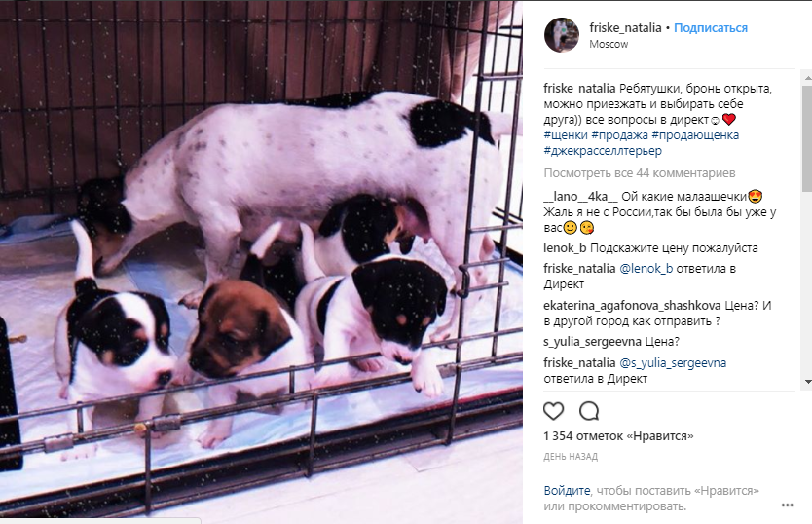
Task: Open the Moscow location link
Action: point(609,45)
